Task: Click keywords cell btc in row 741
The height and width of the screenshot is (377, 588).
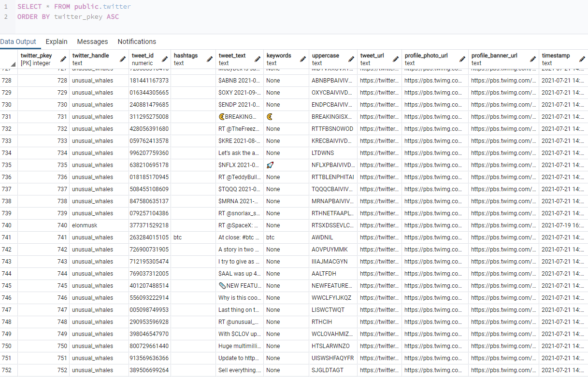Action: (286, 237)
